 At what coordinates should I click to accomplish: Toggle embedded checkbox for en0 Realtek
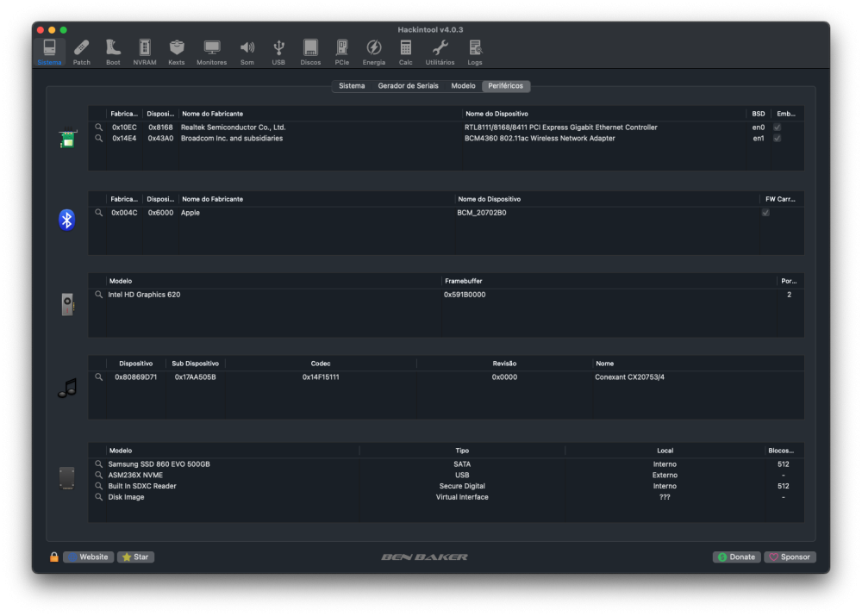(x=777, y=127)
